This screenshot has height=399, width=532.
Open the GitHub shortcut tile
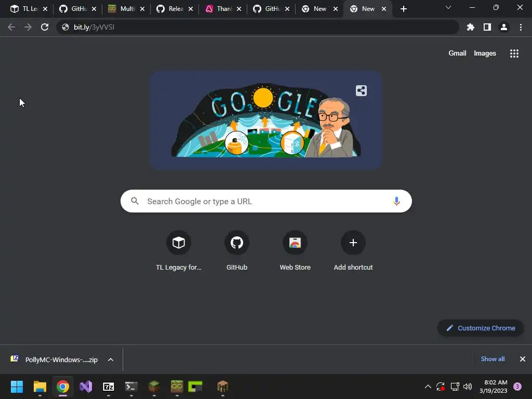pyautogui.click(x=237, y=250)
